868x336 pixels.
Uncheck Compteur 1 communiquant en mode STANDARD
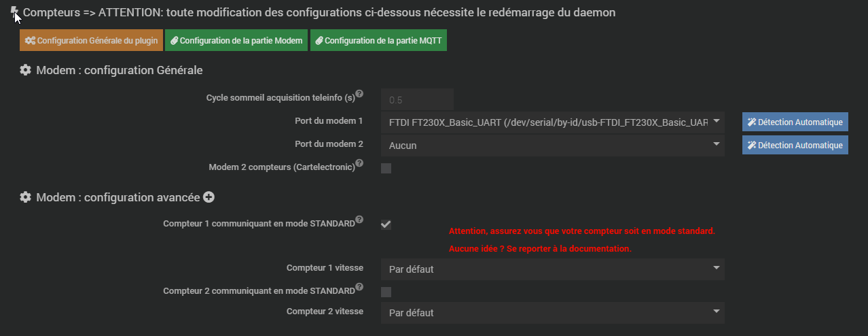[x=386, y=224]
